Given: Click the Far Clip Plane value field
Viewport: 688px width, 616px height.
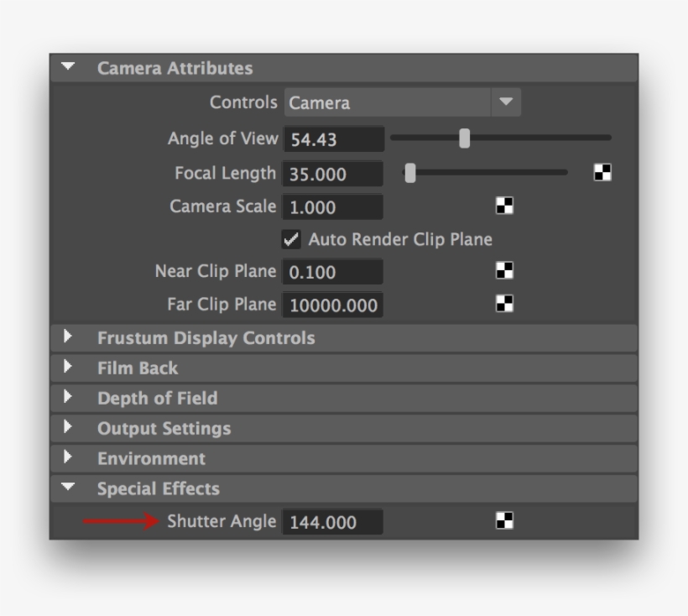Looking at the screenshot, I should [x=336, y=305].
